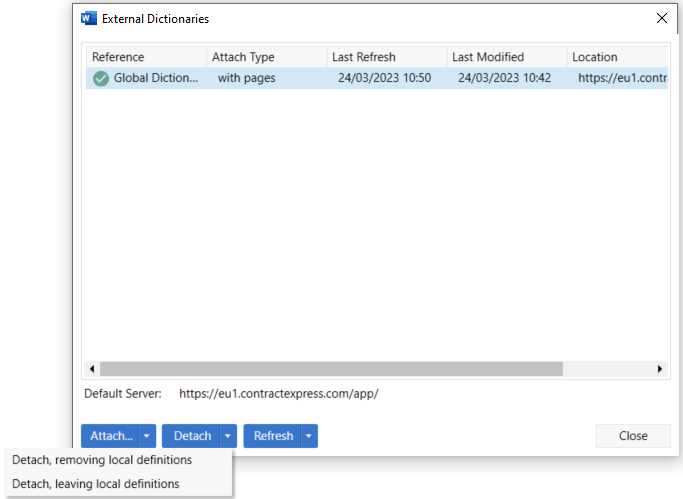Image resolution: width=683 pixels, height=499 pixels.
Task: Close the External Dictionaries dialog with X
Action: [x=662, y=18]
